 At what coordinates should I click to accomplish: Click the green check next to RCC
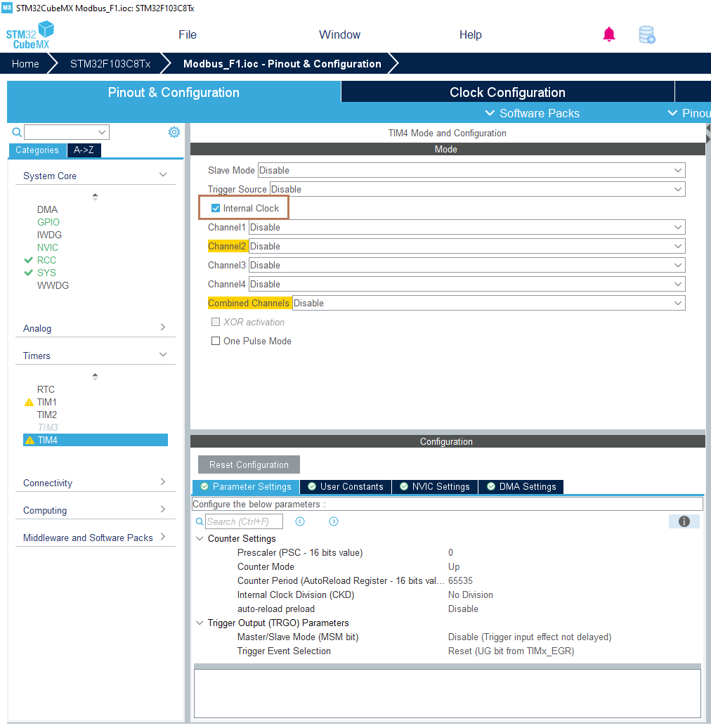[28, 260]
